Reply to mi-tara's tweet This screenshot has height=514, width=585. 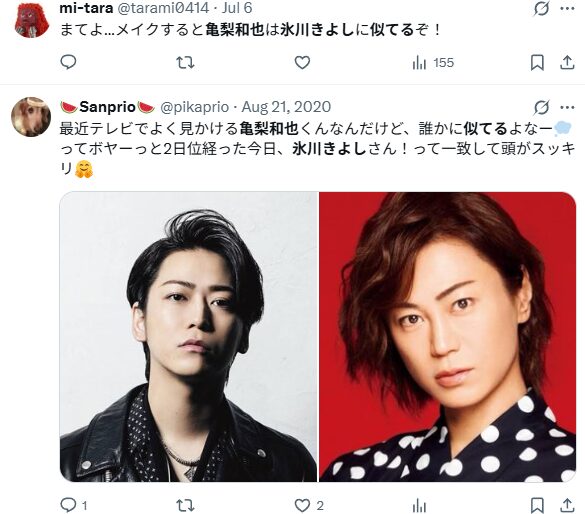click(x=68, y=62)
